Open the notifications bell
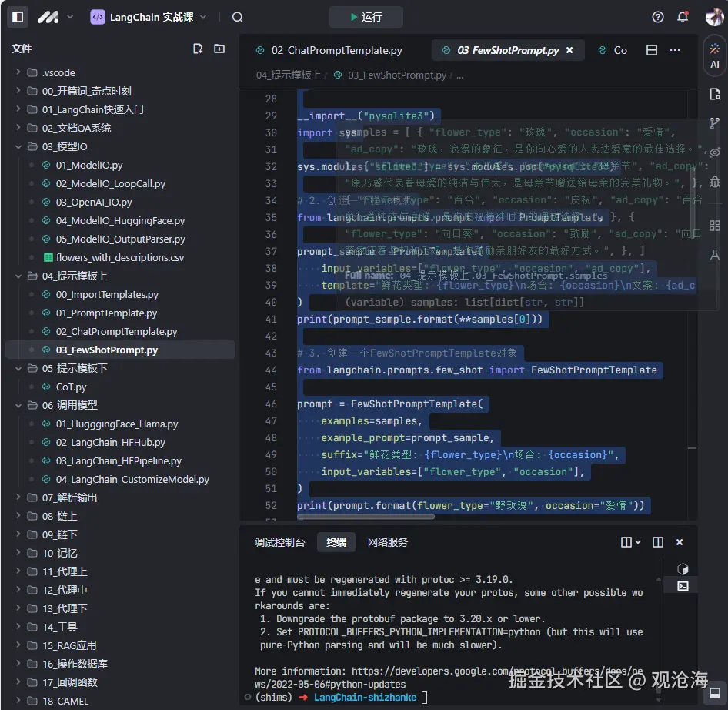Viewport: 728px width, 710px height. (682, 17)
